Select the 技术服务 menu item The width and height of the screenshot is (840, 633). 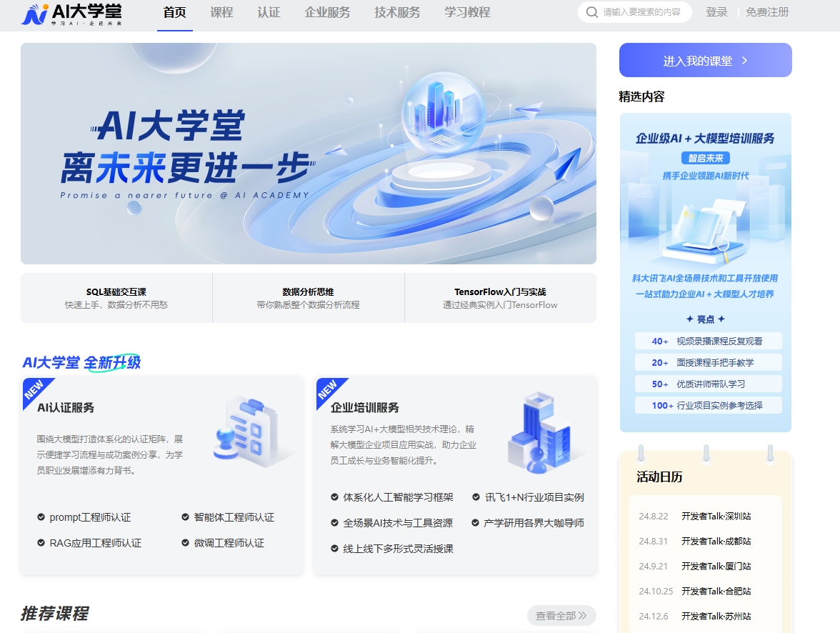(x=397, y=12)
